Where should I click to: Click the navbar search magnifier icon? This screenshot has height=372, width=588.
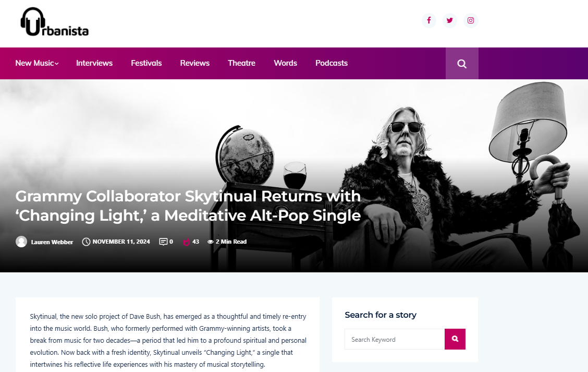click(462, 64)
